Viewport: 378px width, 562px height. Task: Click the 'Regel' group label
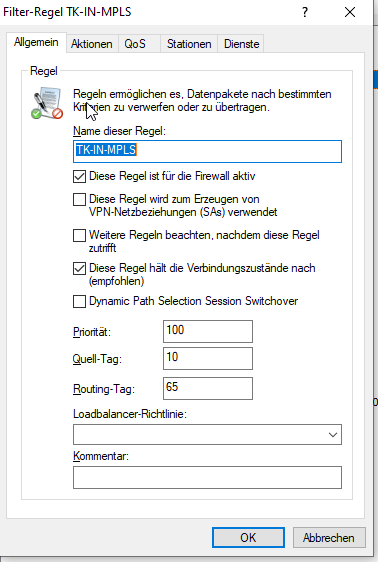pyautogui.click(x=44, y=71)
